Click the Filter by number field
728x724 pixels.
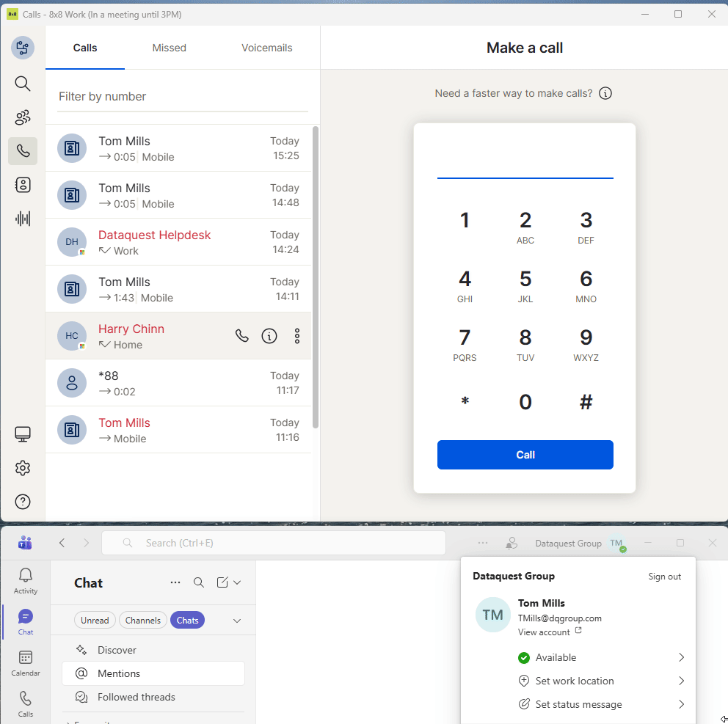point(183,97)
